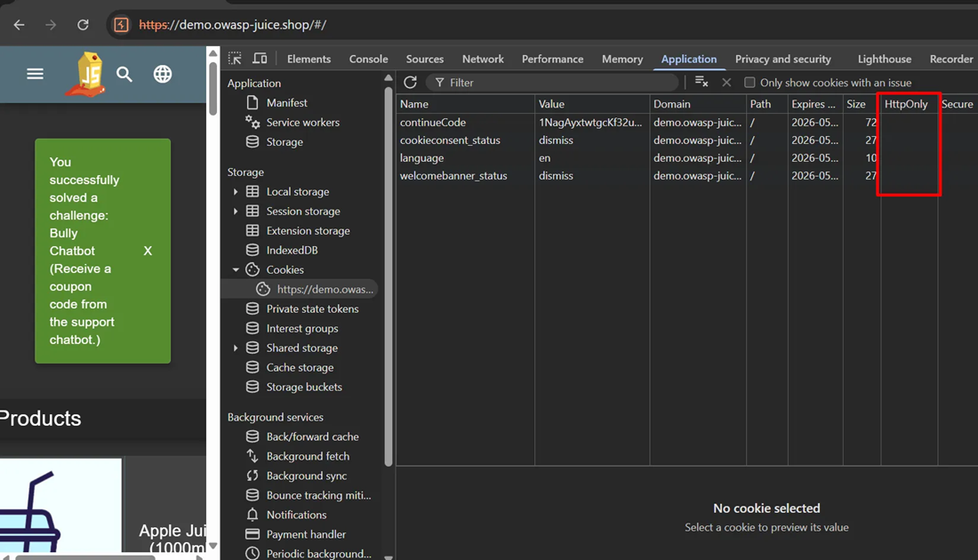Sort cookies by the Secure column header

point(958,104)
